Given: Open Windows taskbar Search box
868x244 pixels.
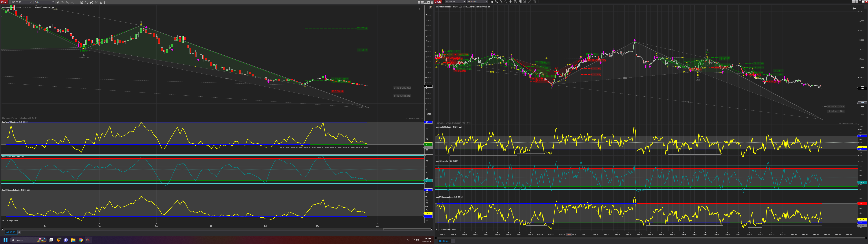Looking at the screenshot, I should (x=20, y=240).
